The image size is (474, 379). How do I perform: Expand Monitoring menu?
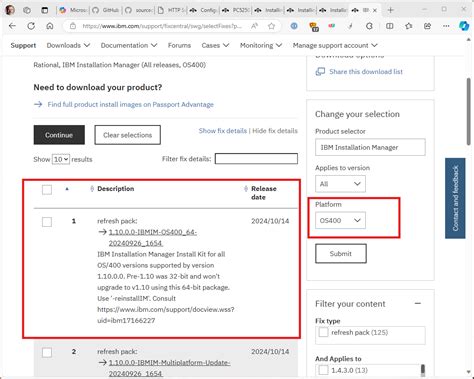pos(261,45)
